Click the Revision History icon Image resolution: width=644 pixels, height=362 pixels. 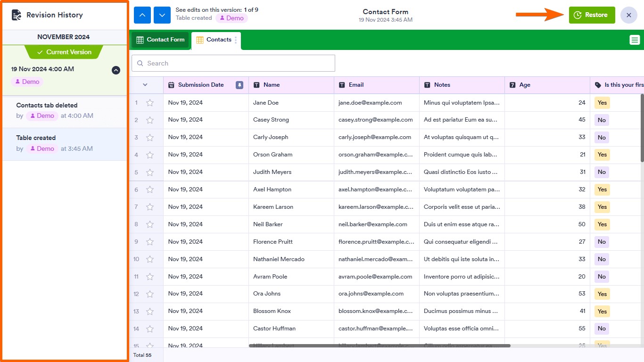17,15
